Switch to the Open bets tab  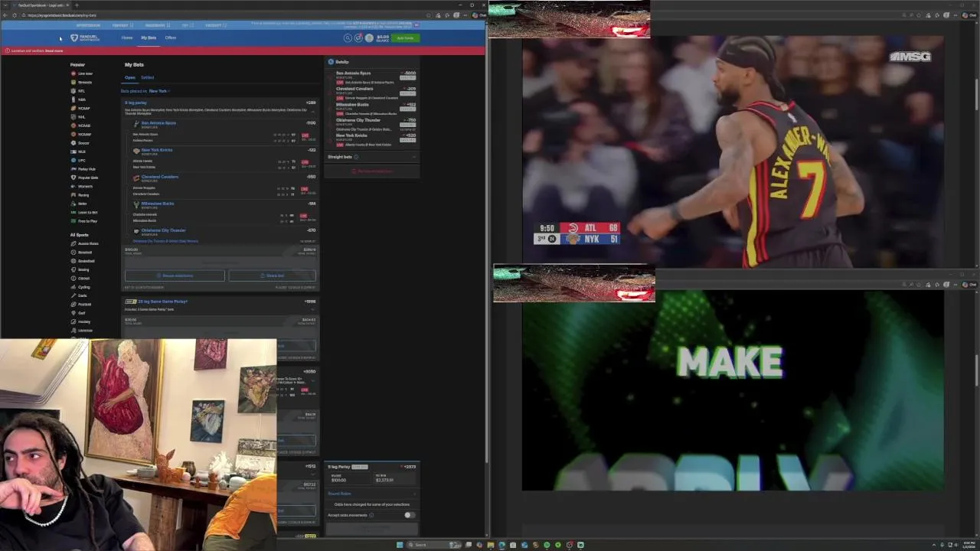click(130, 77)
